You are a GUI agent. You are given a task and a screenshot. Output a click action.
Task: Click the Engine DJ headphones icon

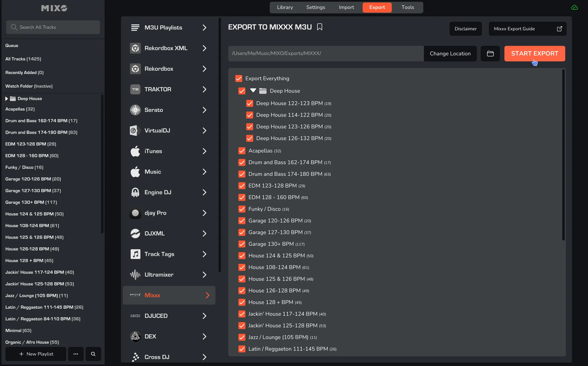(x=135, y=192)
